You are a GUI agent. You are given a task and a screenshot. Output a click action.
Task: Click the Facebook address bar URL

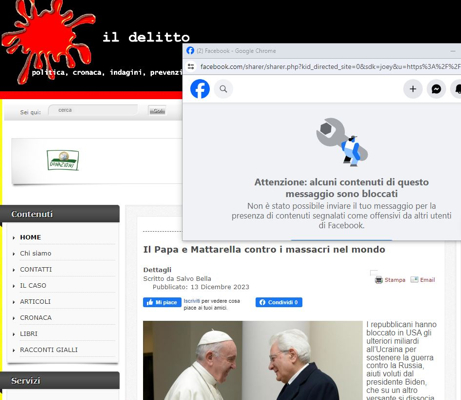click(330, 67)
